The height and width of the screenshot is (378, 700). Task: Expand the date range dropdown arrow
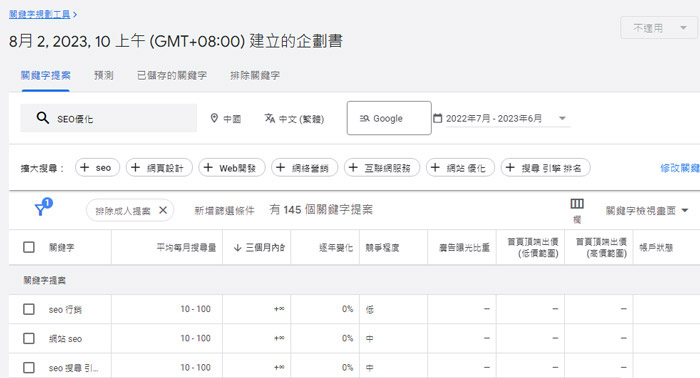[562, 118]
